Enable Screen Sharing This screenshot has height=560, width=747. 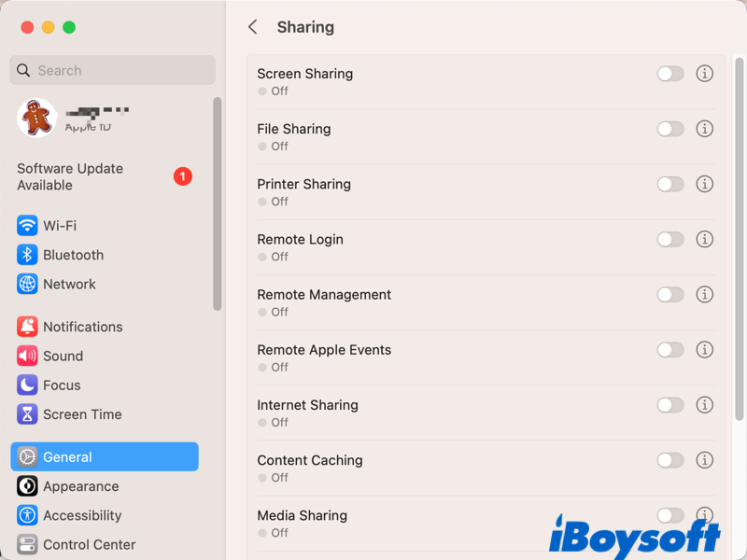pos(669,73)
